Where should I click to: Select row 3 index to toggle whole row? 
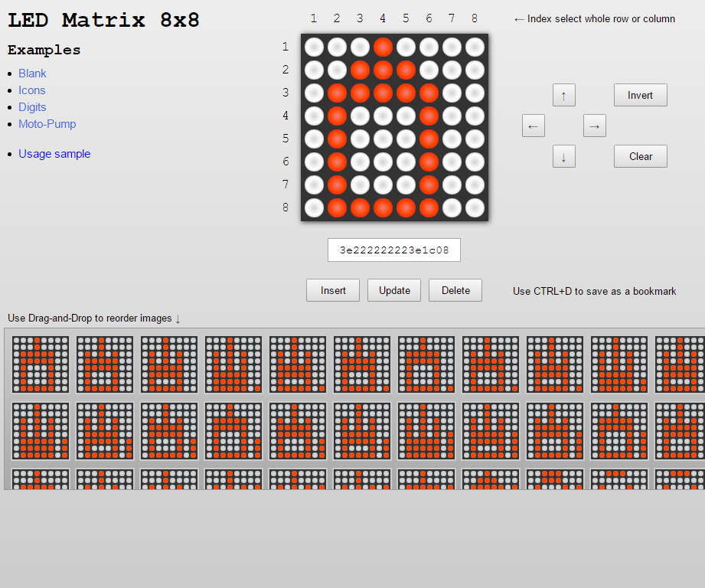point(286,92)
